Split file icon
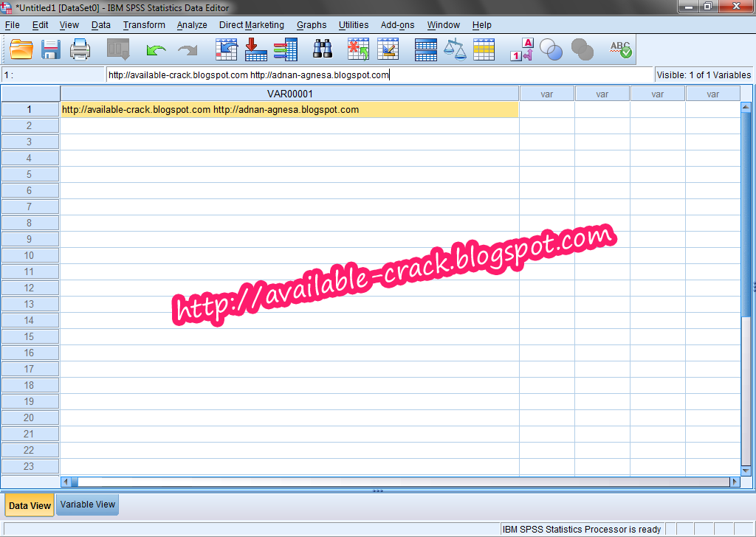This screenshot has width=756, height=537. tap(426, 49)
